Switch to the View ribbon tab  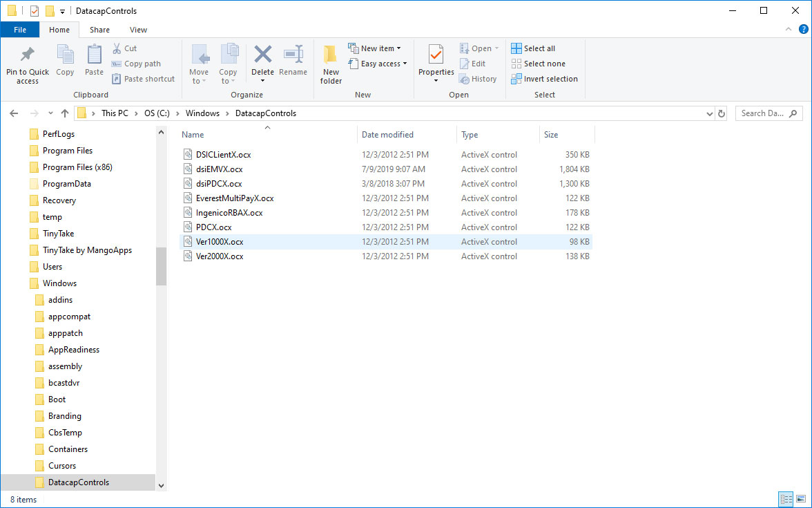pos(138,30)
